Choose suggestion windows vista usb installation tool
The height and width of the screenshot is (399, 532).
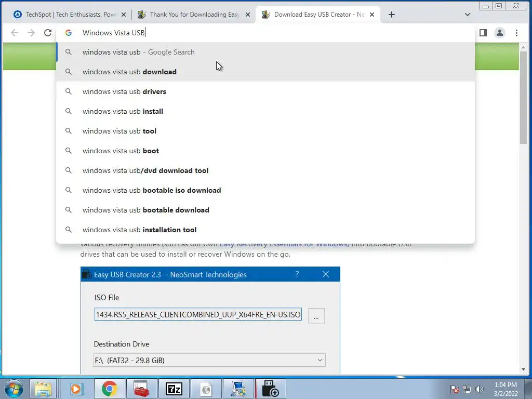click(265, 230)
